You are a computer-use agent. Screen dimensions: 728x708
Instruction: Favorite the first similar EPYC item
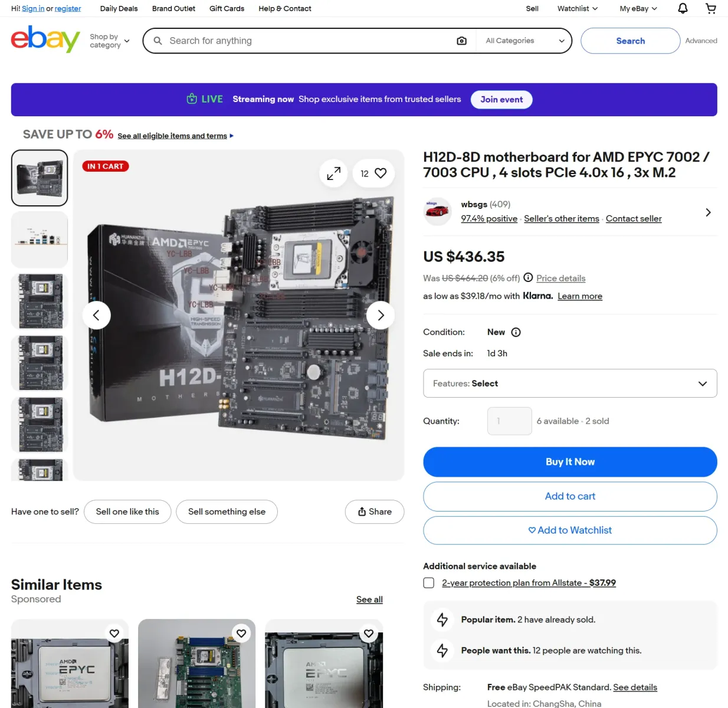pos(114,633)
